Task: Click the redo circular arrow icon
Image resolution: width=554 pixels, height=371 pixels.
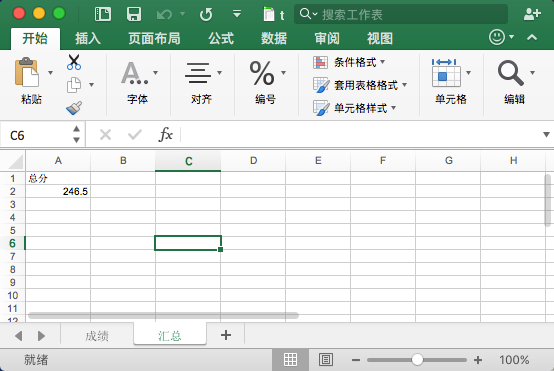Action: pyautogui.click(x=206, y=14)
